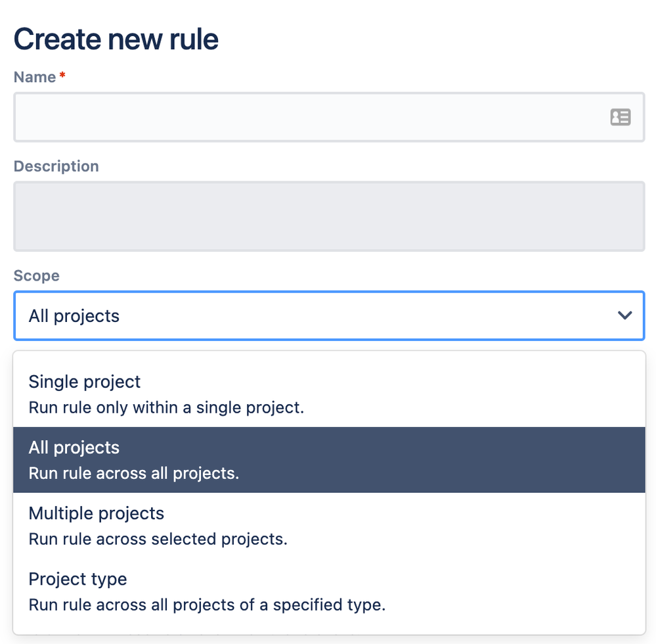This screenshot has height=644, width=656.
Task: Click the contact card autofill icon
Action: coord(620,117)
